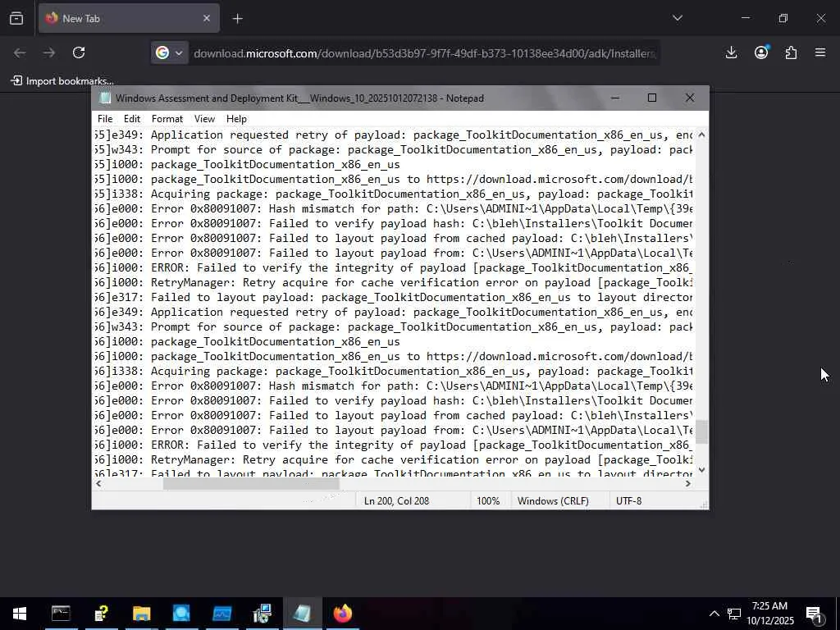Open Notepad File menu

[x=105, y=119]
